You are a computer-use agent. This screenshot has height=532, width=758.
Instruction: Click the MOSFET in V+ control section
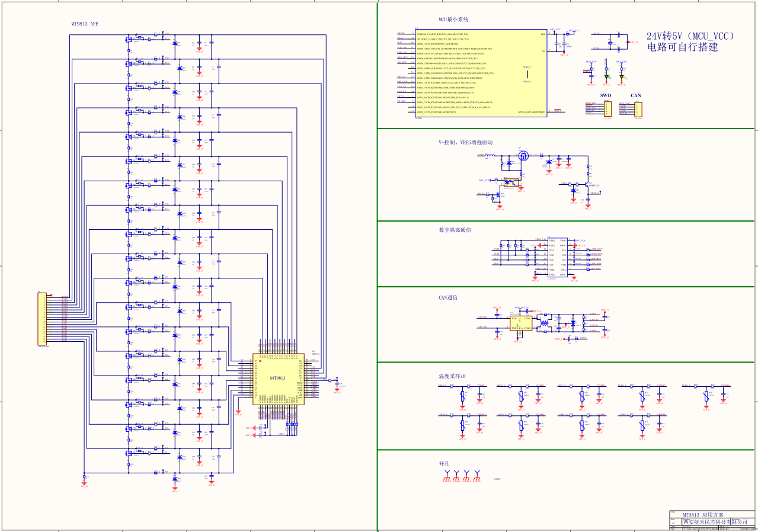(523, 156)
